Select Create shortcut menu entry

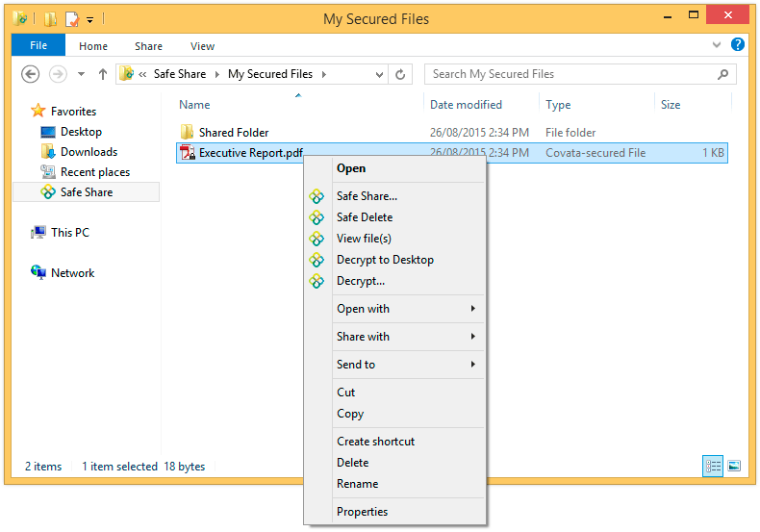pyautogui.click(x=375, y=442)
